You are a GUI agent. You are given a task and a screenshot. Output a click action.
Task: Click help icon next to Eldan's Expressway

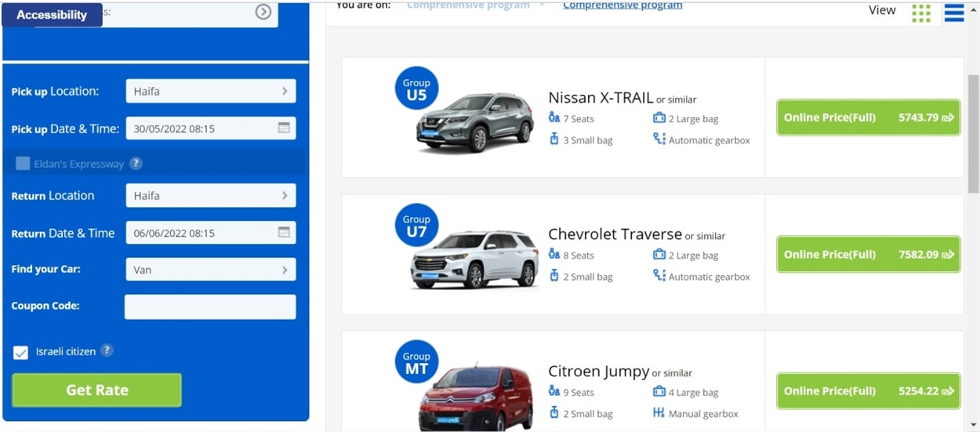pyautogui.click(x=136, y=163)
